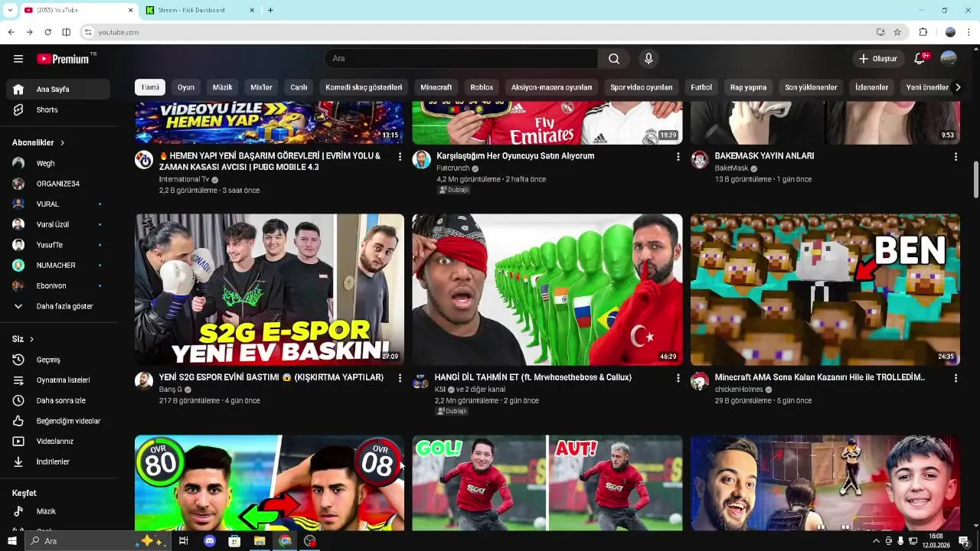
Task: Open Müzik under Keşfet
Action: [x=58, y=512]
